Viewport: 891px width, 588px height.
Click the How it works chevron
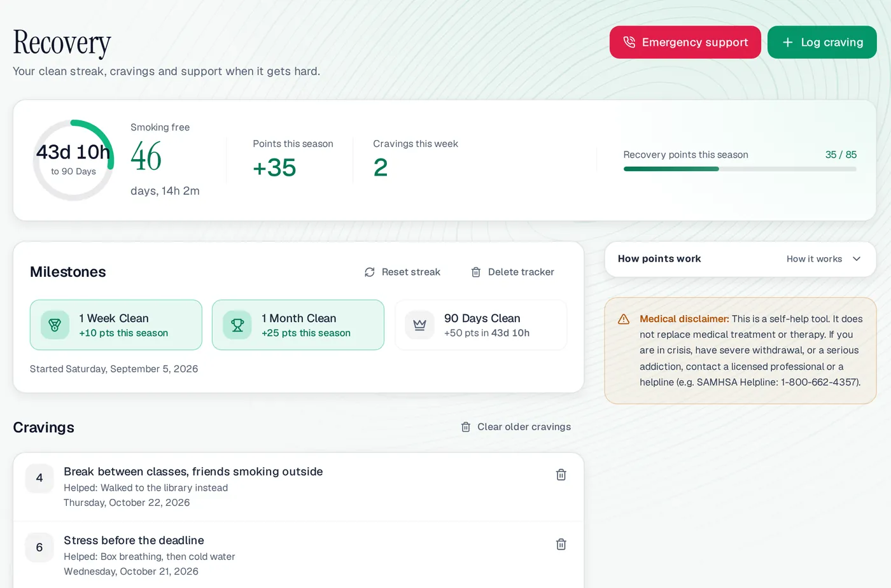[x=857, y=259]
